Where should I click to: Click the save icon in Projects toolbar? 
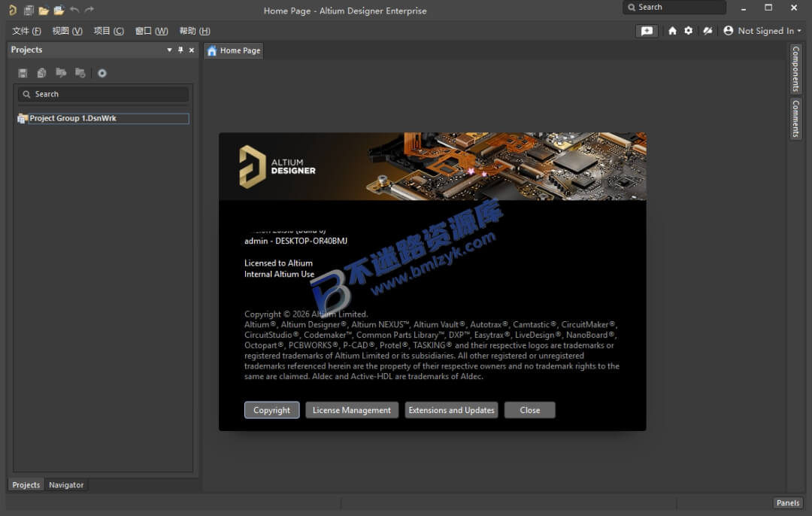[x=23, y=73]
